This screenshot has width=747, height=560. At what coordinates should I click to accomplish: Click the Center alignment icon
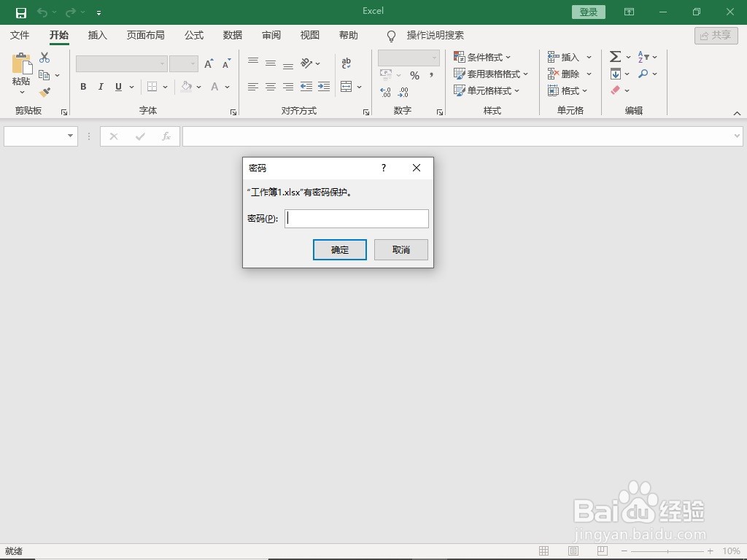pos(271,87)
